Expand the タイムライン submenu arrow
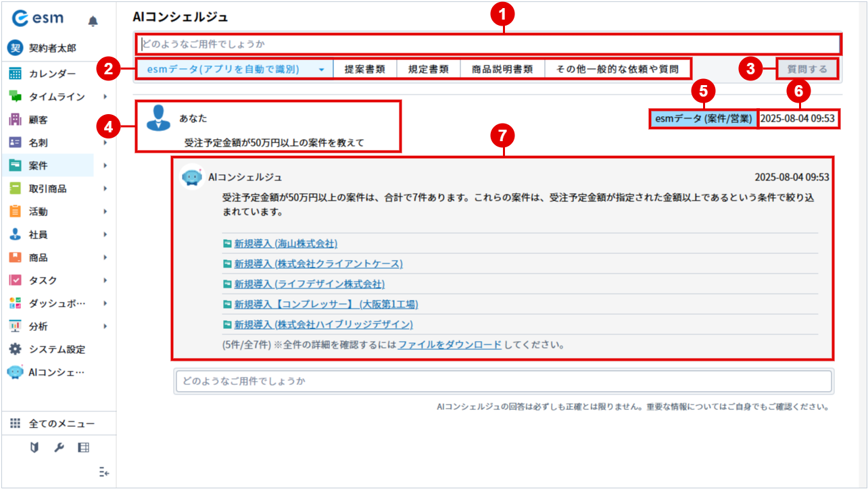868x489 pixels. pos(105,97)
